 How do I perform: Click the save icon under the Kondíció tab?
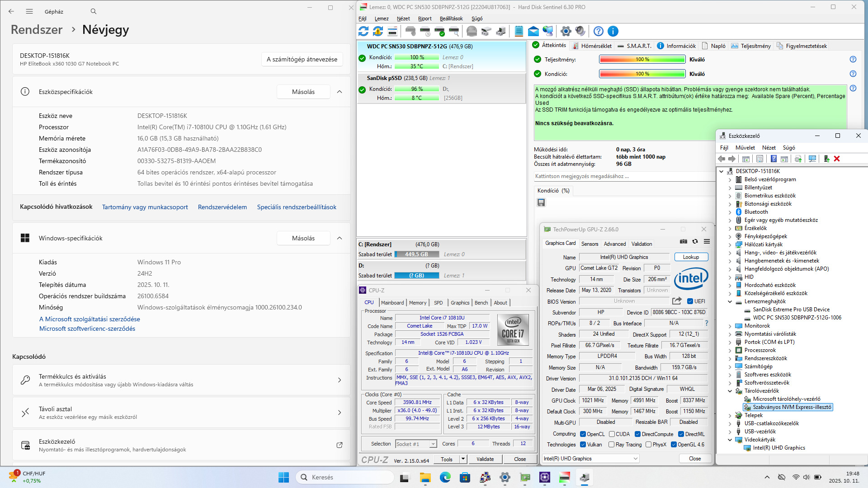click(x=541, y=202)
